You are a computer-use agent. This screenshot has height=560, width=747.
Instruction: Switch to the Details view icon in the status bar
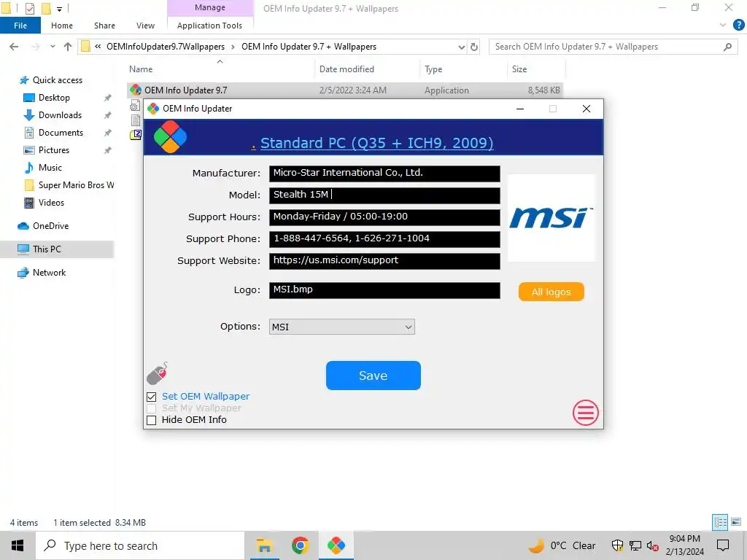tap(720, 522)
